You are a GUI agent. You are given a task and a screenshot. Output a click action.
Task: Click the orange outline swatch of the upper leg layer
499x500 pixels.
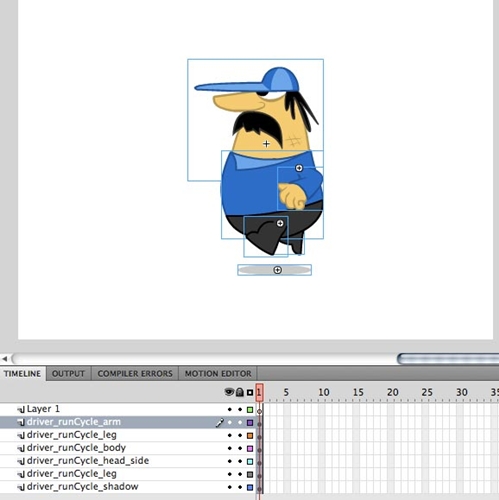pyautogui.click(x=250, y=436)
